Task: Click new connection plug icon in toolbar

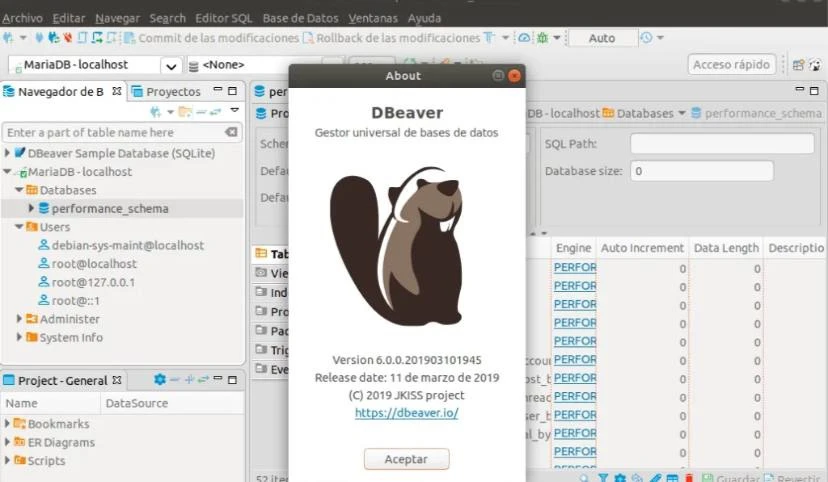Action: tap(8, 38)
